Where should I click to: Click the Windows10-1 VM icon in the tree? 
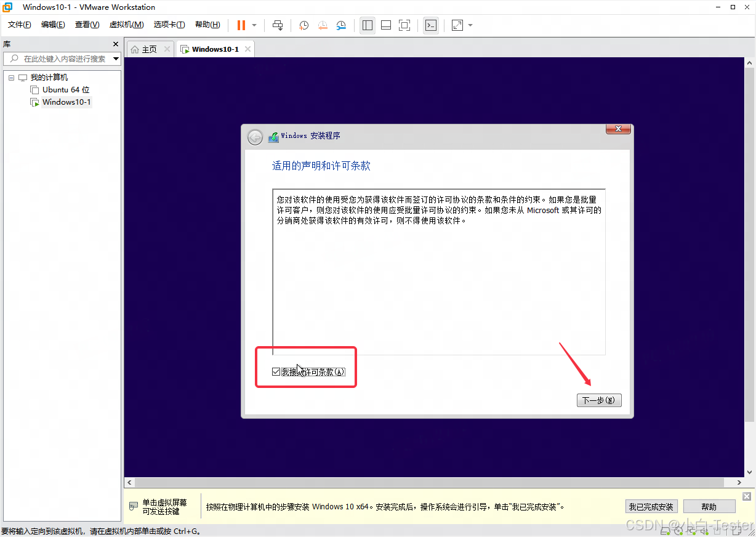pyautogui.click(x=35, y=102)
